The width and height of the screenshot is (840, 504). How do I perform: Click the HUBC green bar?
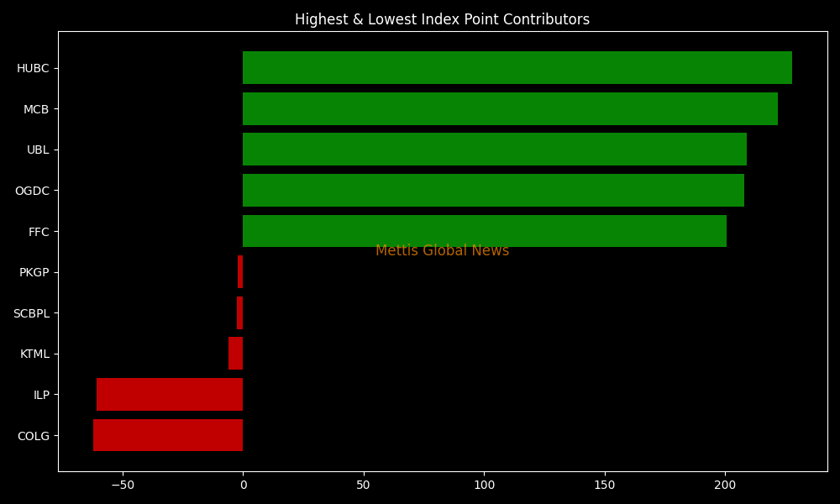(x=517, y=68)
